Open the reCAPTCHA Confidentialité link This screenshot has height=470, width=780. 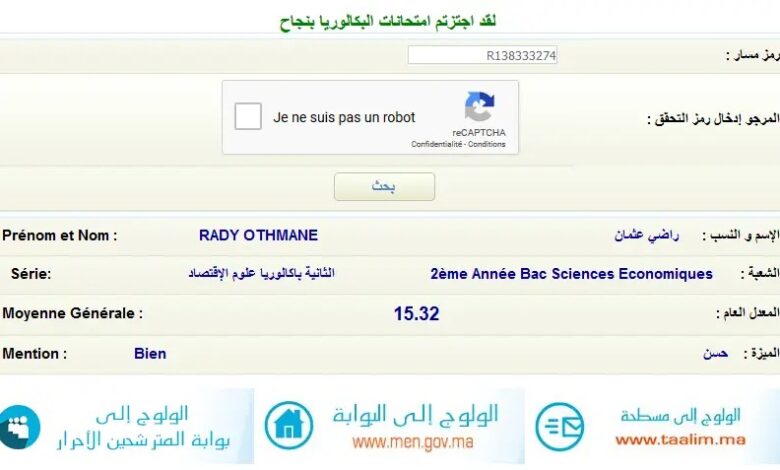(x=437, y=144)
